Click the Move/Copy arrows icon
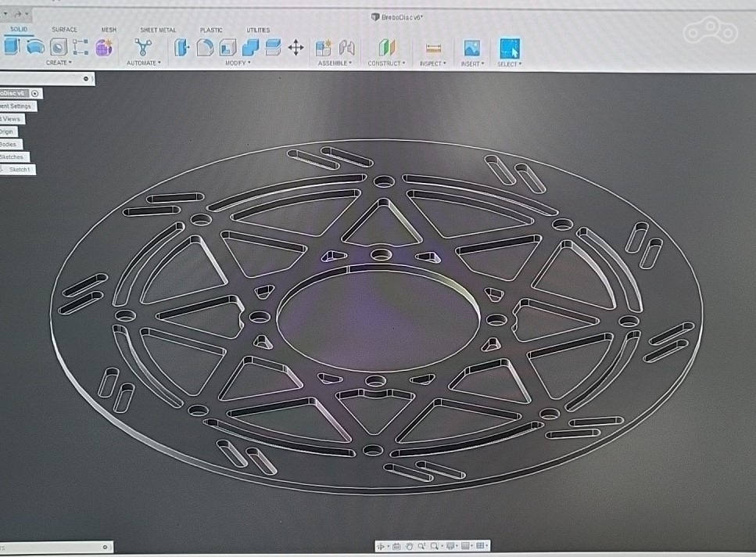 click(296, 49)
